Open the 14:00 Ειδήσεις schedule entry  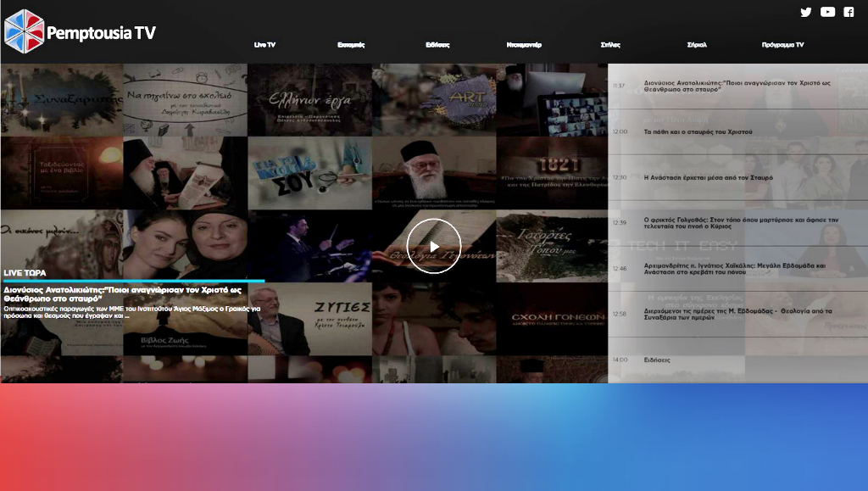pyautogui.click(x=657, y=360)
